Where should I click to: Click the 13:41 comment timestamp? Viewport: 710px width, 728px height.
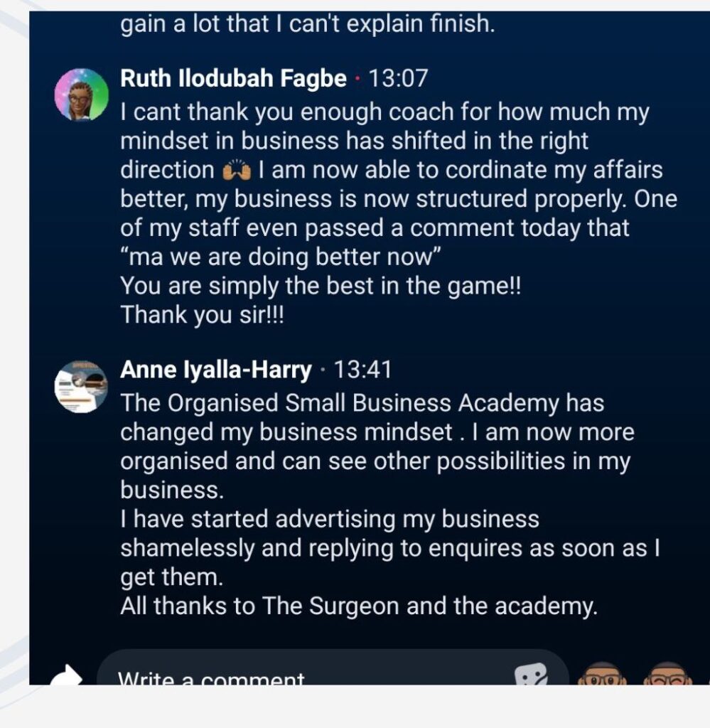tap(362, 370)
